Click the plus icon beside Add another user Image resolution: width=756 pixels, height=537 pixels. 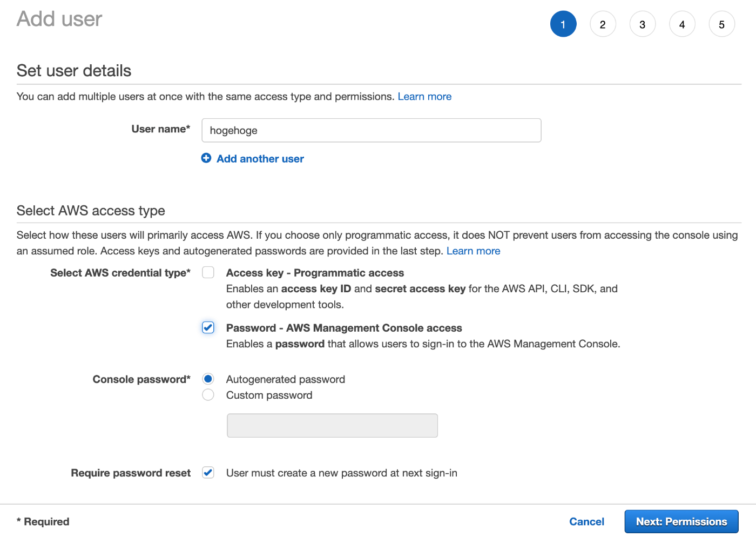point(206,158)
